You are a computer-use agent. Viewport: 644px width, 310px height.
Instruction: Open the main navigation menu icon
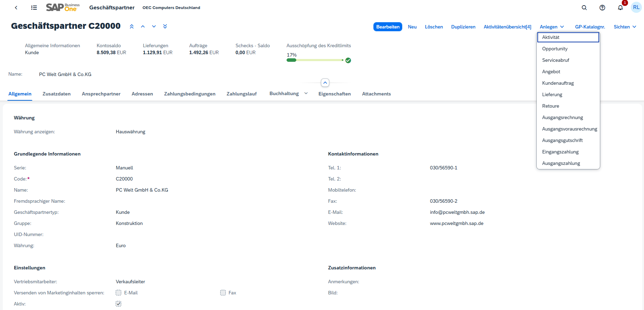[x=34, y=8]
